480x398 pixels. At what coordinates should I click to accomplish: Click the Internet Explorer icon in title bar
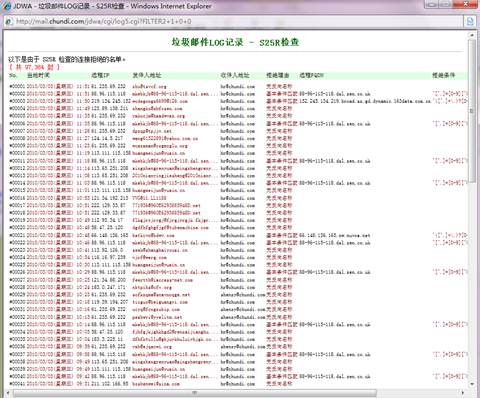(x=7, y=6)
